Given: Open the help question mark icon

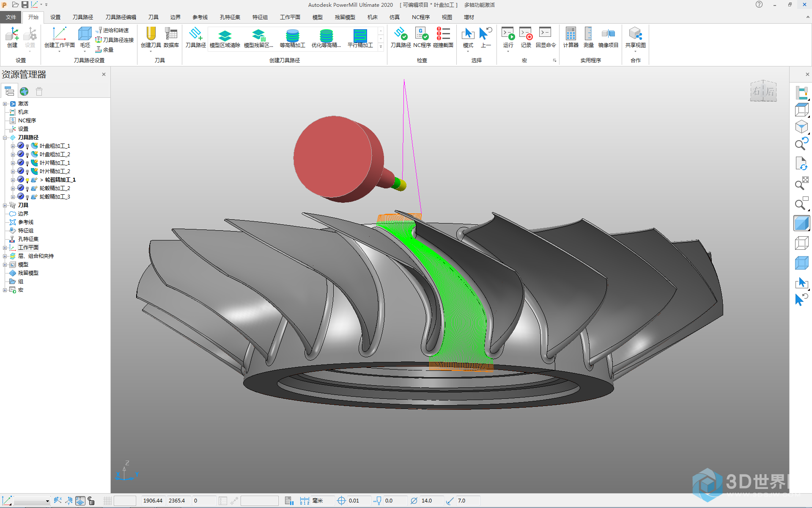Looking at the screenshot, I should tap(759, 5).
